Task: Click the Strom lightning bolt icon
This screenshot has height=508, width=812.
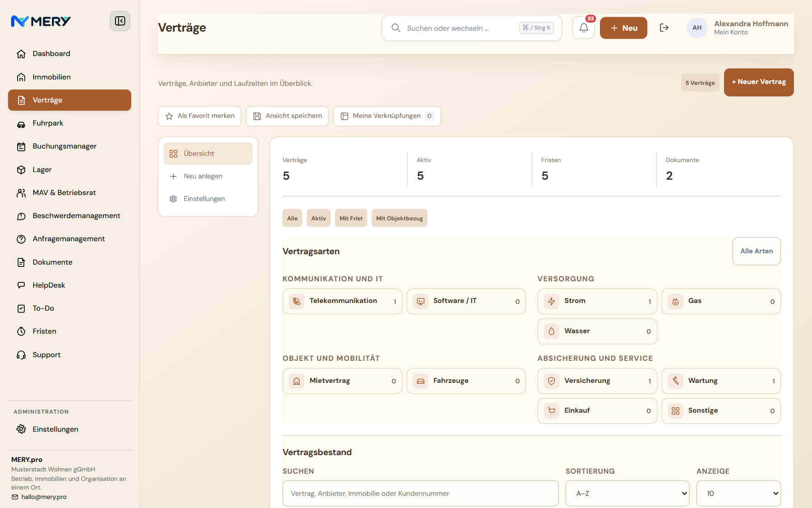Action: coord(551,301)
